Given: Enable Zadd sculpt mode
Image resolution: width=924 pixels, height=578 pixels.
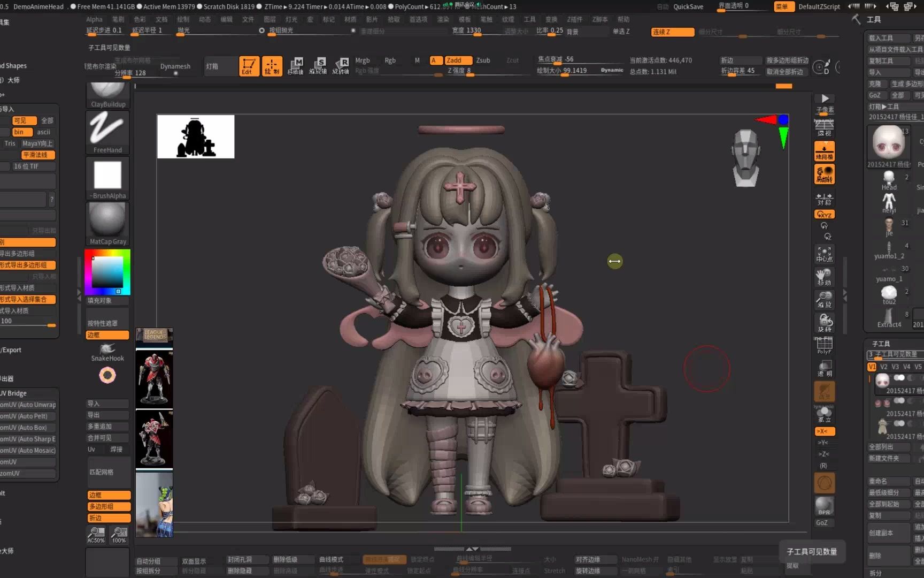Looking at the screenshot, I should pos(458,60).
